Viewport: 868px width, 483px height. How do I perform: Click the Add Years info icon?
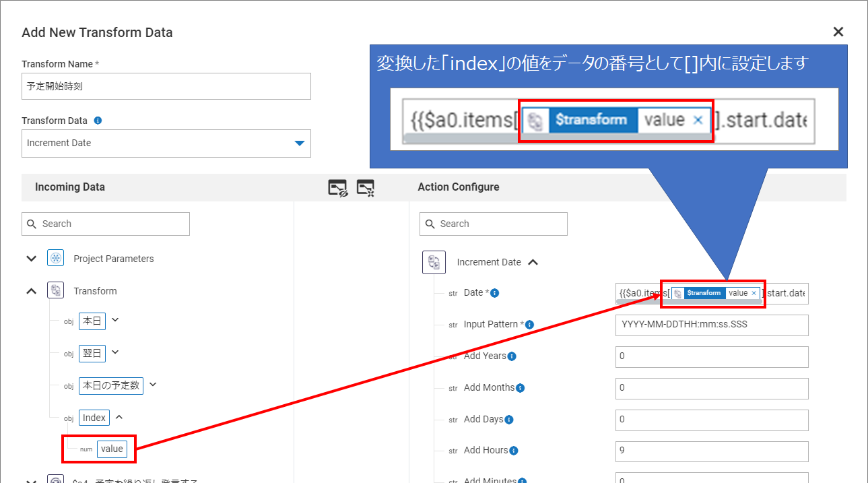pos(512,356)
